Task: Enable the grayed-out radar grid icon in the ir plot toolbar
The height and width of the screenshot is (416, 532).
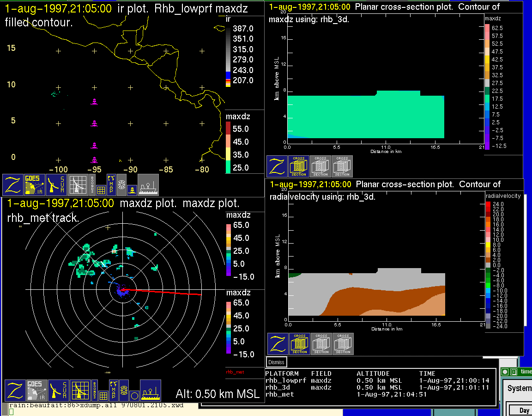Action: [78, 185]
